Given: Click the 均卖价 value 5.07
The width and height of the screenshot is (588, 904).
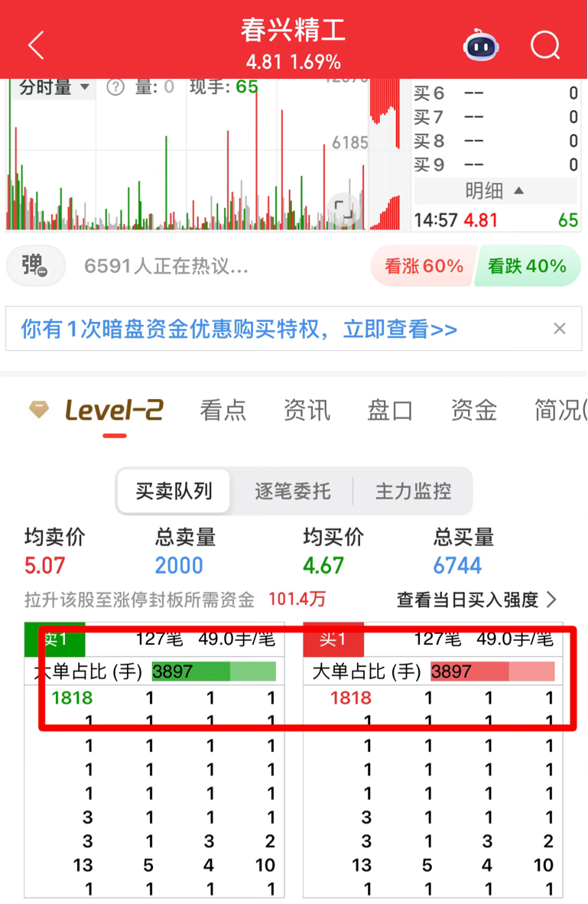Looking at the screenshot, I should [44, 566].
